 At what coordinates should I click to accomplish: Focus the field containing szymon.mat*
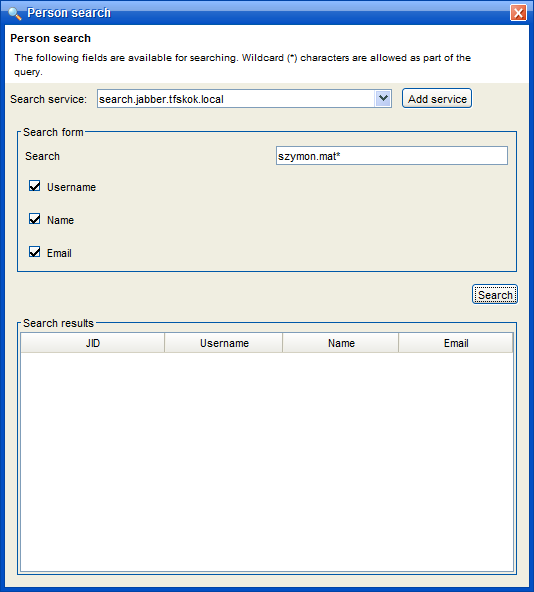[x=392, y=156]
